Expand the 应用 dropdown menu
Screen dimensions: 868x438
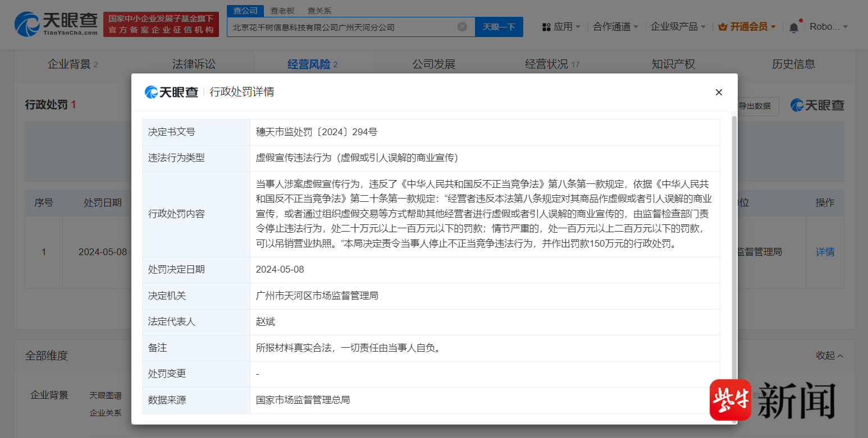click(561, 27)
